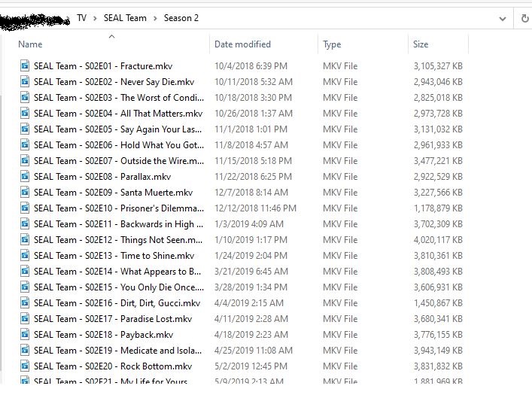
Task: Click the file icon for S02E15 You Only Die Once
Action: [x=25, y=287]
